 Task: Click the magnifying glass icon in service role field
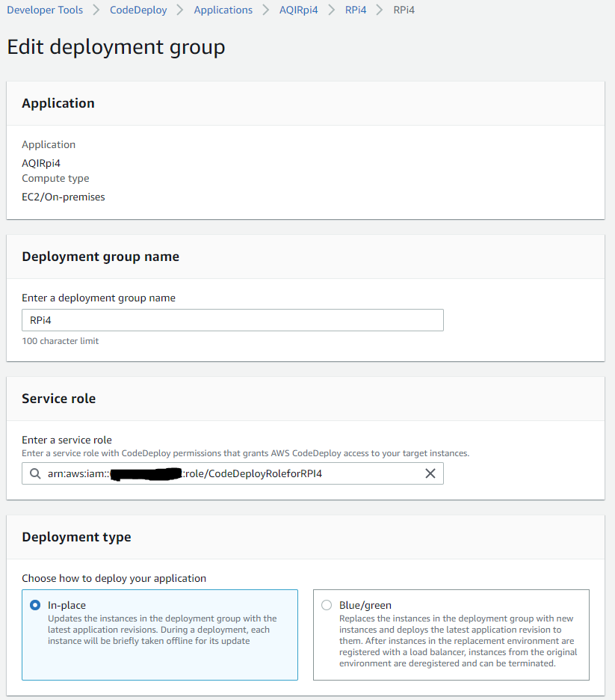point(34,473)
